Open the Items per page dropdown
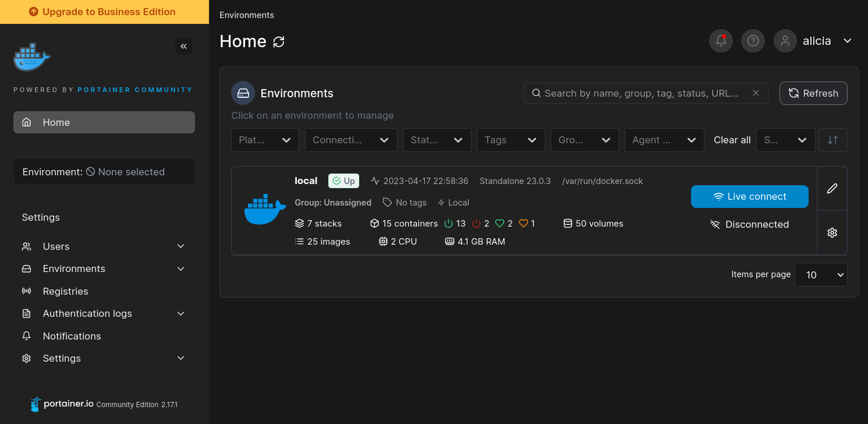The image size is (868, 424). [x=821, y=275]
